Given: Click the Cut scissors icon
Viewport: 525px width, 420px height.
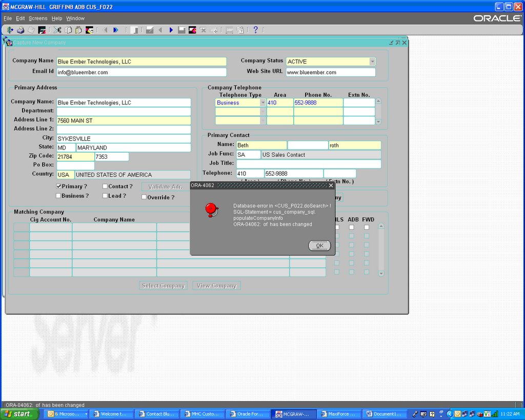Looking at the screenshot, I should click(x=57, y=30).
